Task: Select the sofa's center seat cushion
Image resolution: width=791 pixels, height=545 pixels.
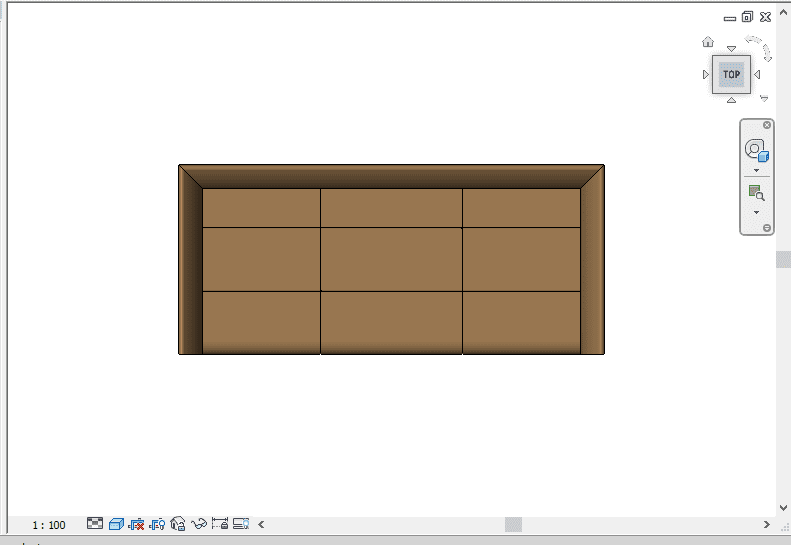Action: tap(391, 259)
